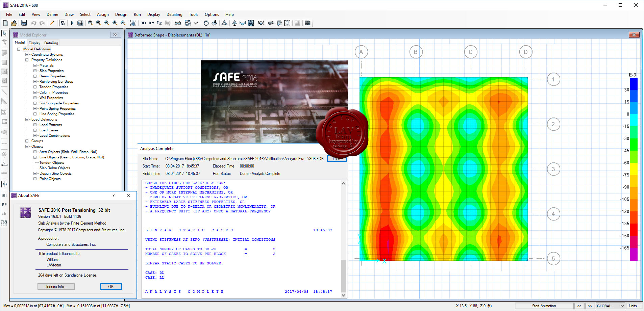Expand the Load Patterns node
Image resolution: width=644 pixels, height=311 pixels.
pos(35,125)
